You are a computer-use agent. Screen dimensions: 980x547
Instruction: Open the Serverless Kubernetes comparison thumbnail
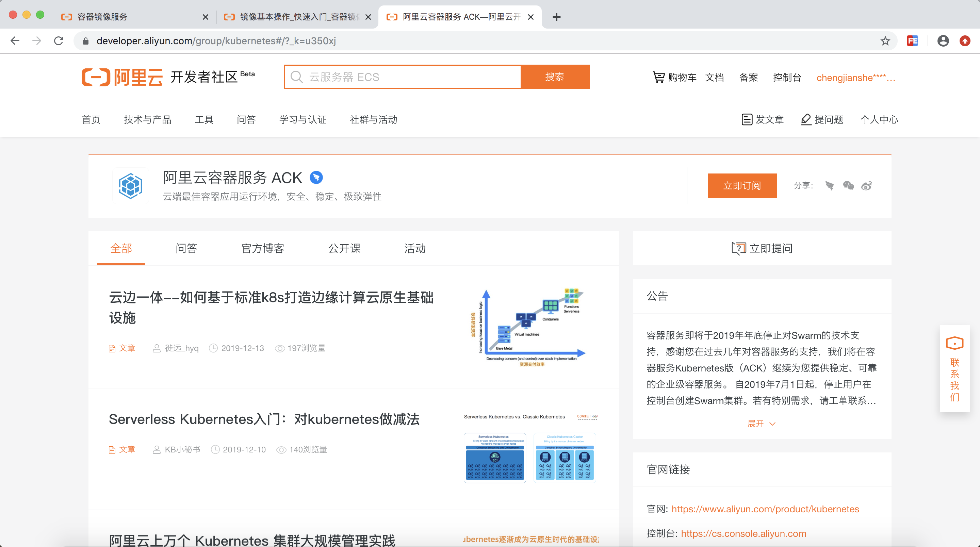click(530, 449)
